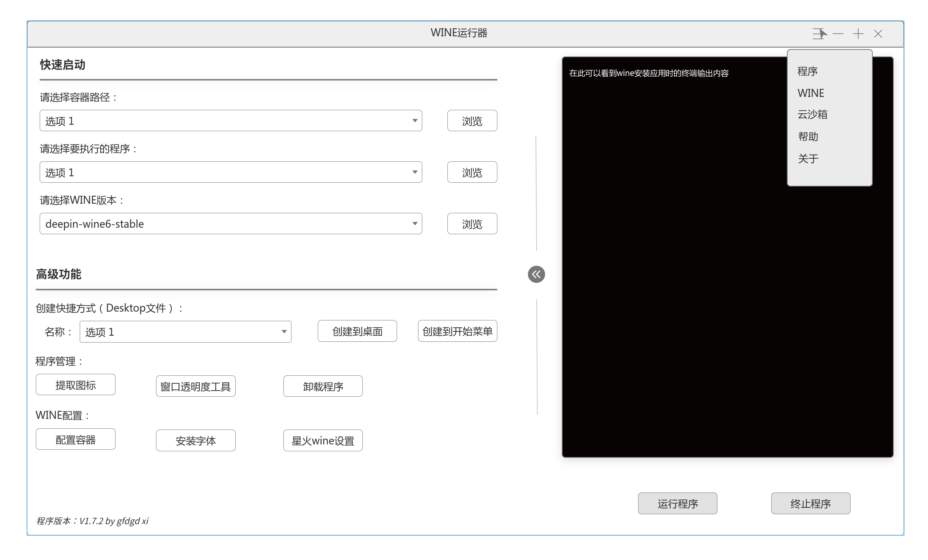Click the plus maximize icon
The height and width of the screenshot is (560, 928).
(x=858, y=34)
